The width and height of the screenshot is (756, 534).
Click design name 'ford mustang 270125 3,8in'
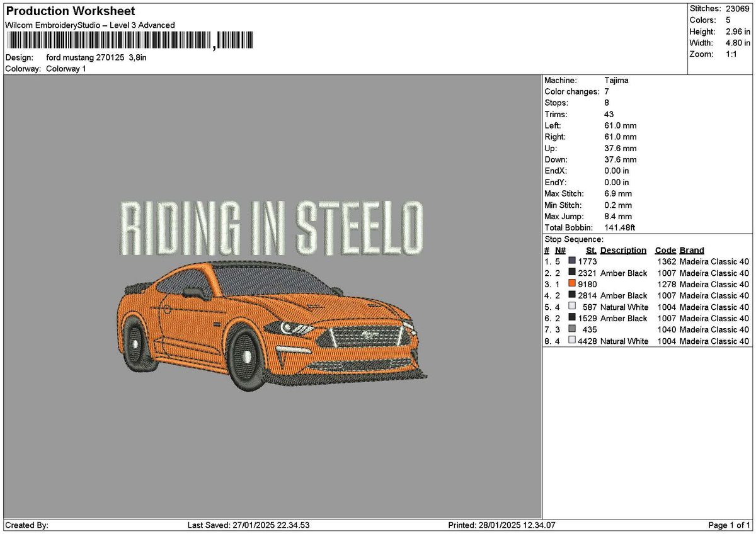(x=96, y=57)
